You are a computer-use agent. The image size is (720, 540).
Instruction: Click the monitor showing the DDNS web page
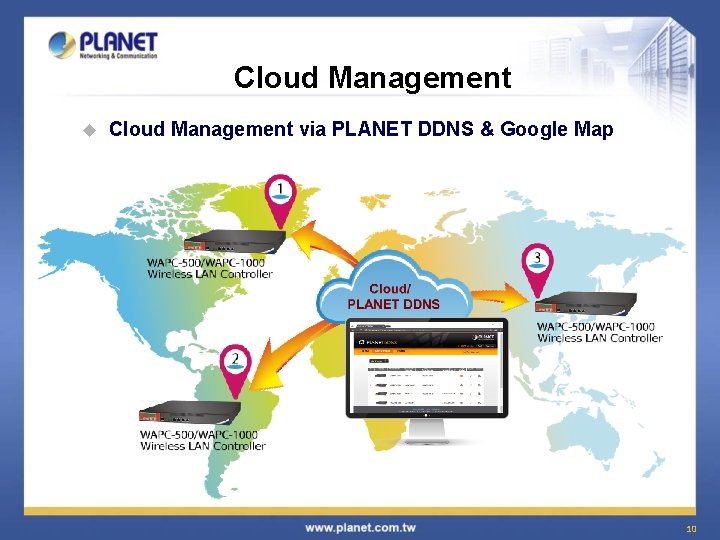point(427,381)
